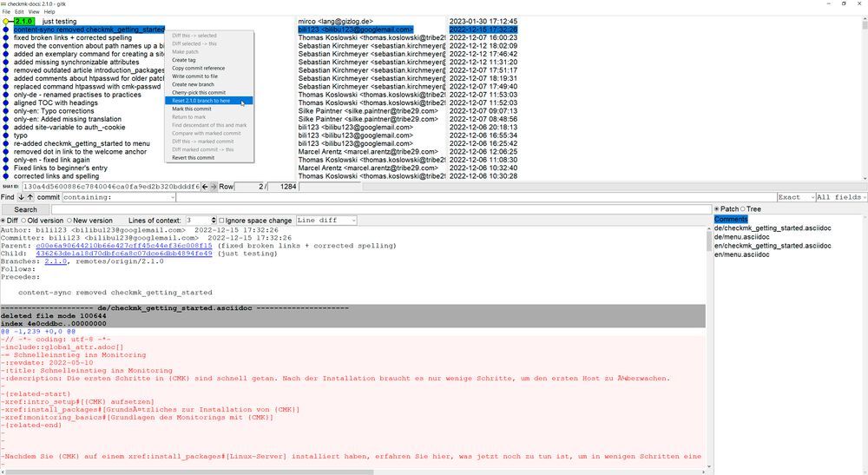Select en/menu.asciidoc in file list

(742, 254)
